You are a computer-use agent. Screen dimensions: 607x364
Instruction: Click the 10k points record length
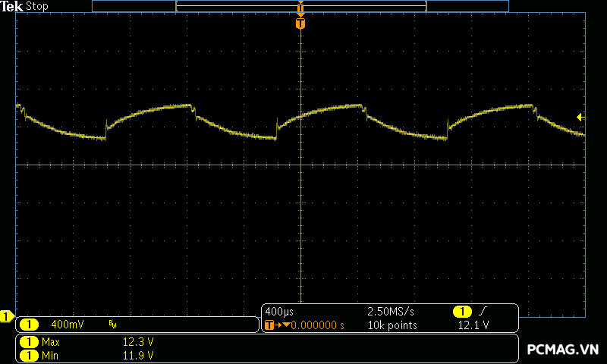click(x=392, y=325)
